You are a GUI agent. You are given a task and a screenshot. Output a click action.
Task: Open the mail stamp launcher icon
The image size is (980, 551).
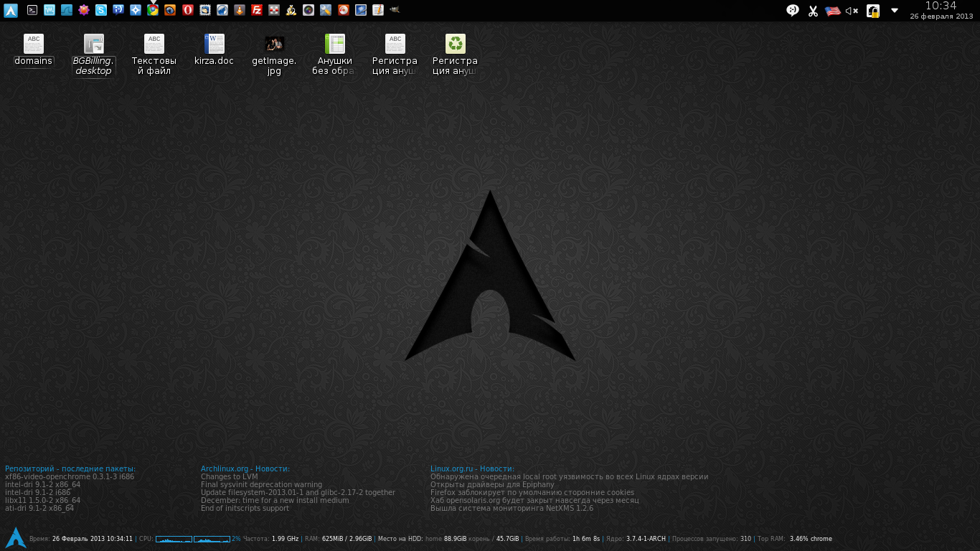[x=204, y=10]
